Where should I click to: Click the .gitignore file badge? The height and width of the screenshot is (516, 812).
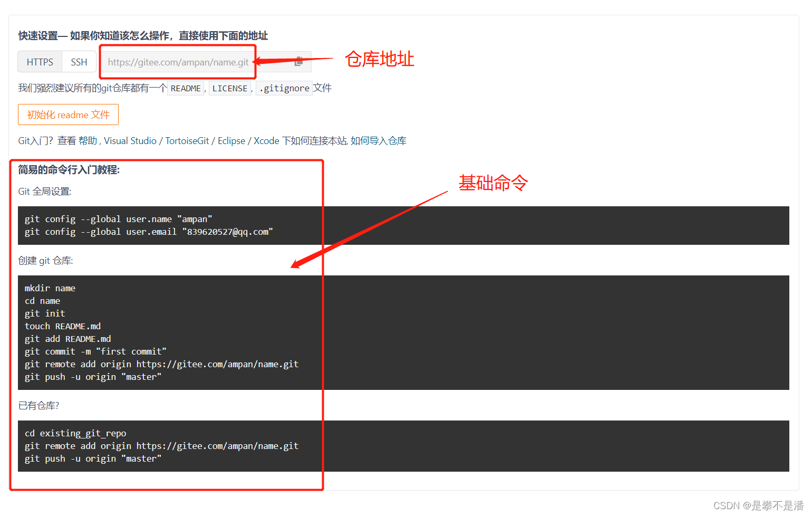[x=284, y=88]
